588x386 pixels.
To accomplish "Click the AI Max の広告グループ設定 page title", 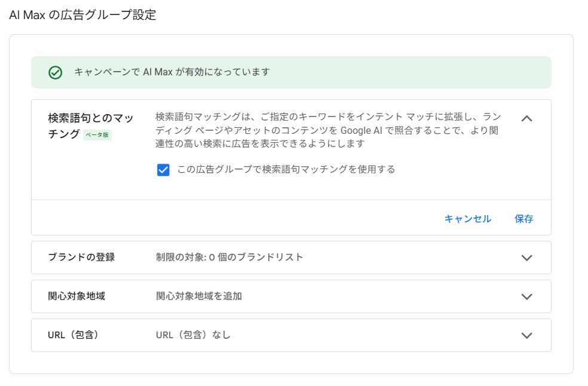I will pos(82,15).
